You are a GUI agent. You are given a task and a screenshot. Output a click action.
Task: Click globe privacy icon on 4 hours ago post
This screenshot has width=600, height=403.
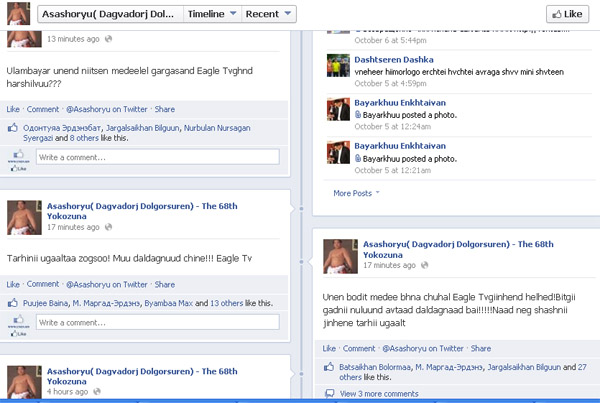click(97, 392)
